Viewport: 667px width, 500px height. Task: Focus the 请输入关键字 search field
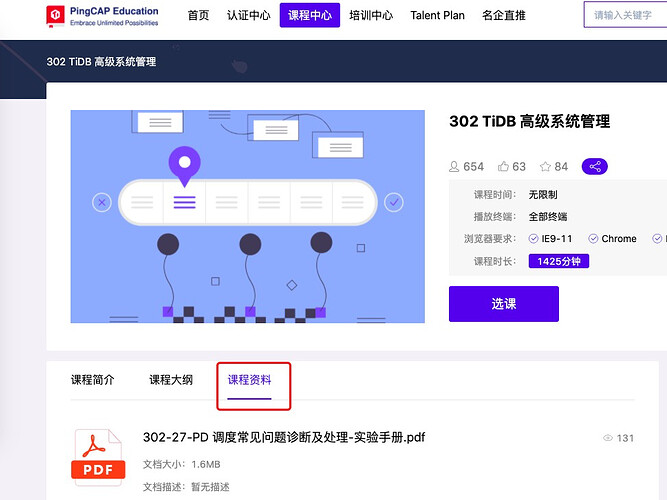[x=625, y=15]
